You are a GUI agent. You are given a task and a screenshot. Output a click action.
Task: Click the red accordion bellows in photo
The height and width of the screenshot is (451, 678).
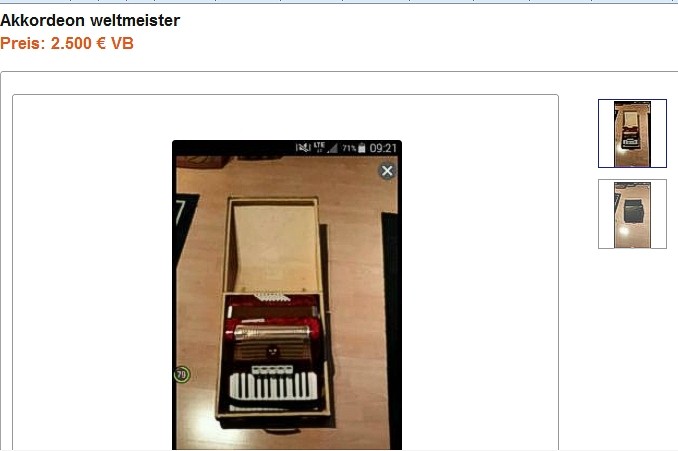click(x=272, y=329)
